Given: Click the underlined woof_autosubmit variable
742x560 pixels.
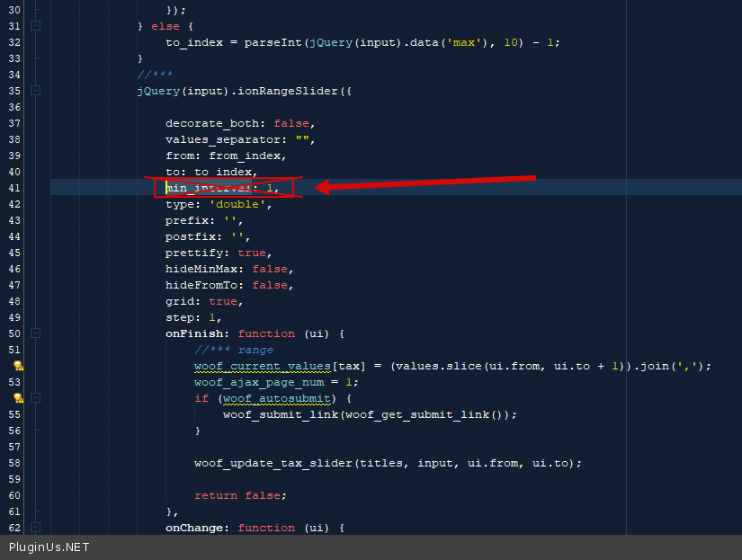Looking at the screenshot, I should (277, 398).
